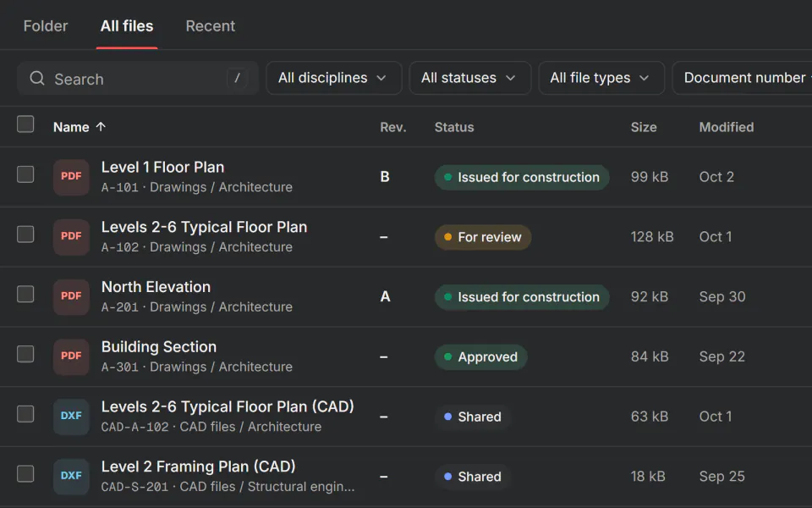Click the Sep 25 modified date
This screenshot has height=508, width=812.
721,477
